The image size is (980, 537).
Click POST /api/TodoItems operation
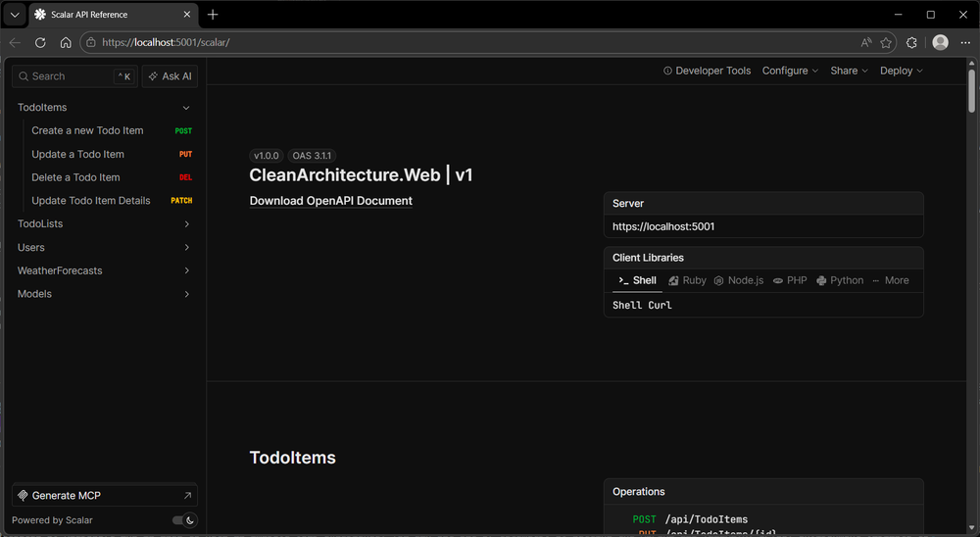click(x=690, y=519)
